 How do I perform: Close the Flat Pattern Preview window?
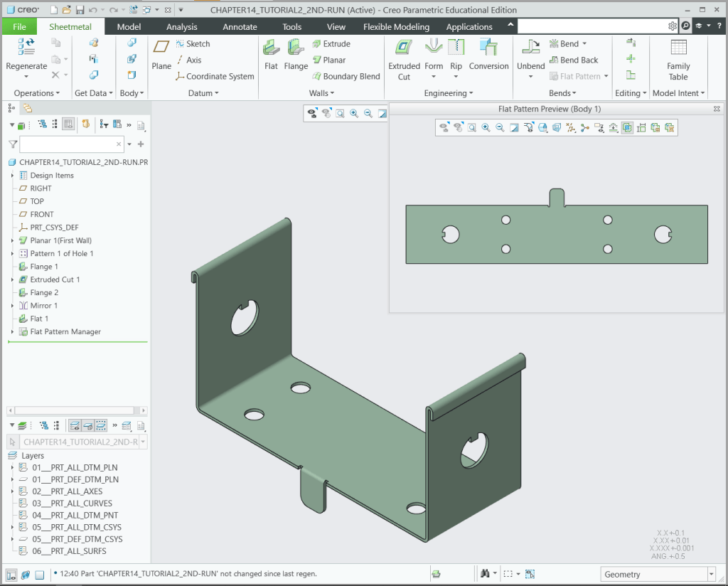point(717,109)
